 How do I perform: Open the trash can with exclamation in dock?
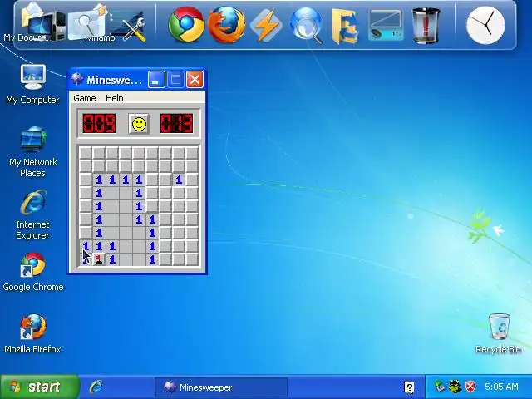click(426, 26)
